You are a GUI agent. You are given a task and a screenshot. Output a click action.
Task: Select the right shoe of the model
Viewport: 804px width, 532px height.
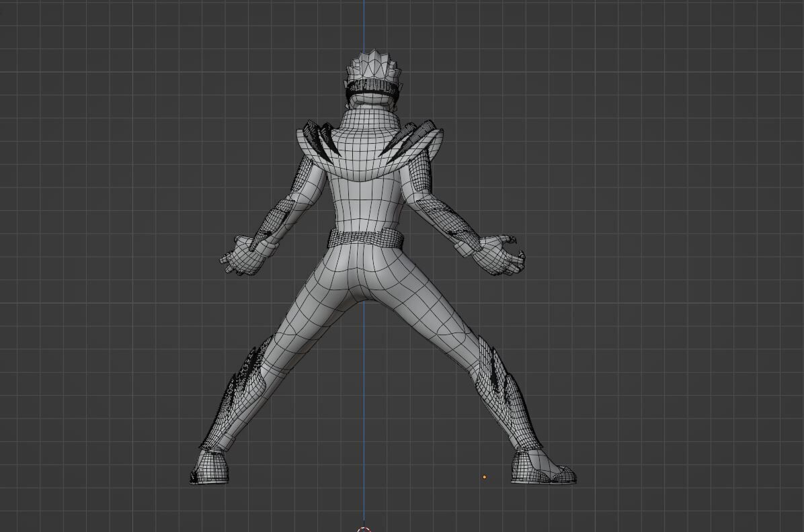(x=542, y=468)
